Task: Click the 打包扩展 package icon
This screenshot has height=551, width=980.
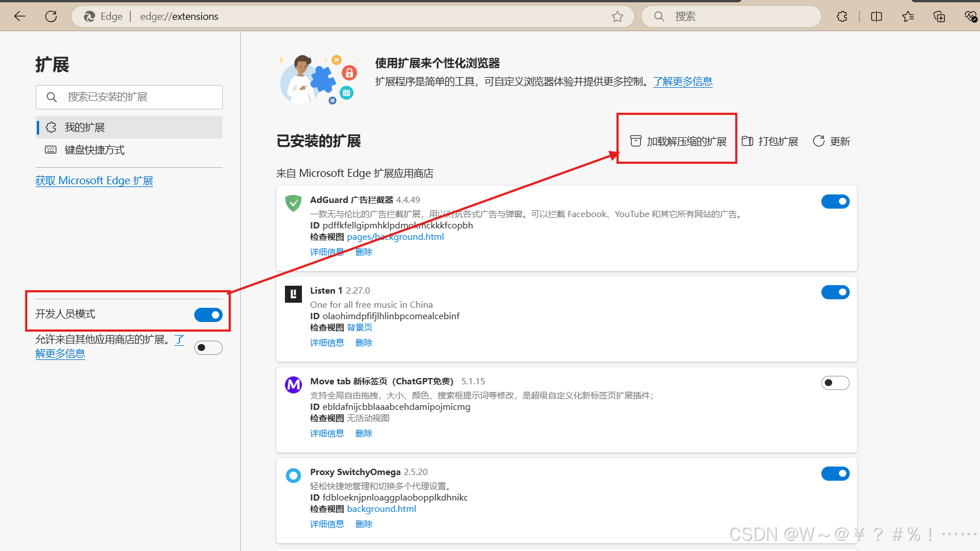Action: 748,141
